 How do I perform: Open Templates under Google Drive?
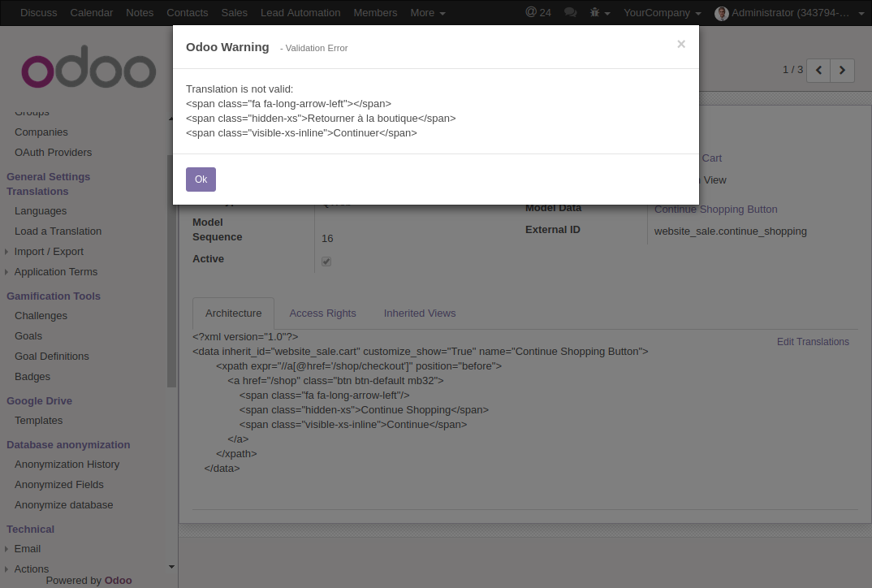[38, 421]
